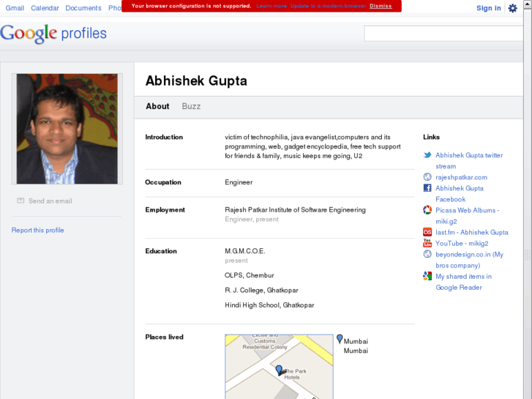
Task: Open Calendar from the top navigation
Action: (x=45, y=8)
